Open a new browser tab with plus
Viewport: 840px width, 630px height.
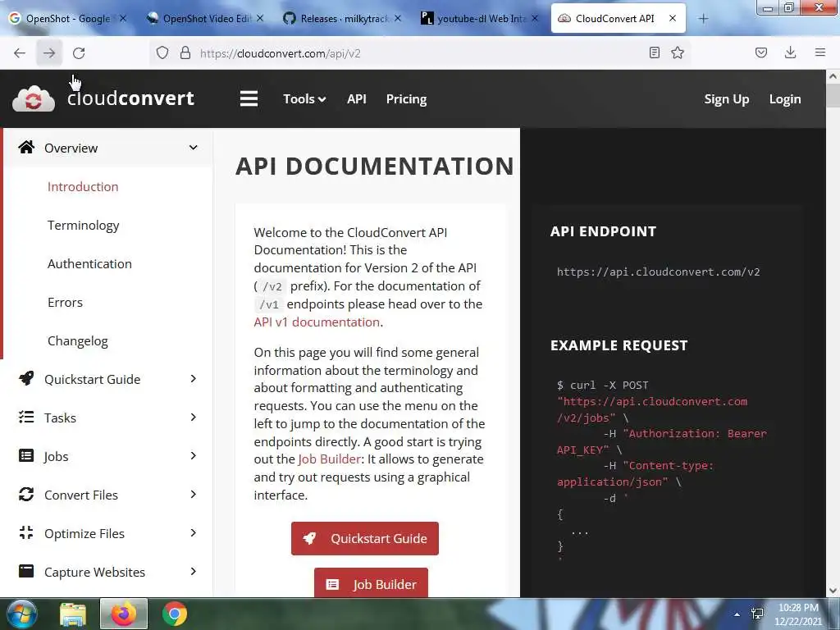703,19
